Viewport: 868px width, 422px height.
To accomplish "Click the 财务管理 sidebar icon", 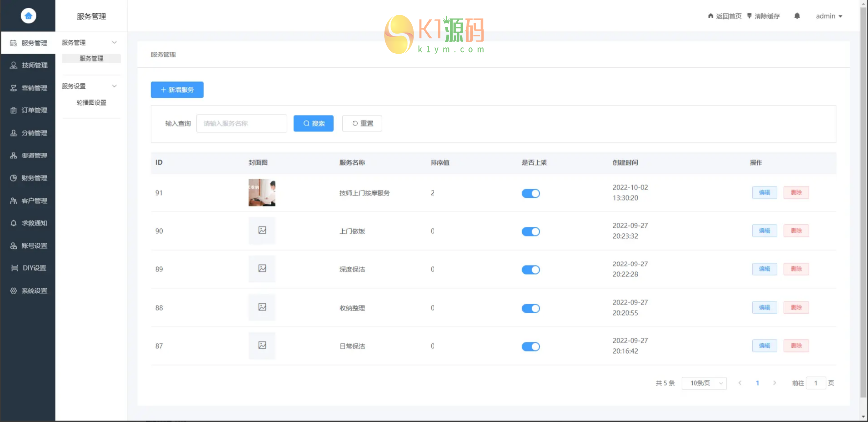I will pyautogui.click(x=13, y=178).
